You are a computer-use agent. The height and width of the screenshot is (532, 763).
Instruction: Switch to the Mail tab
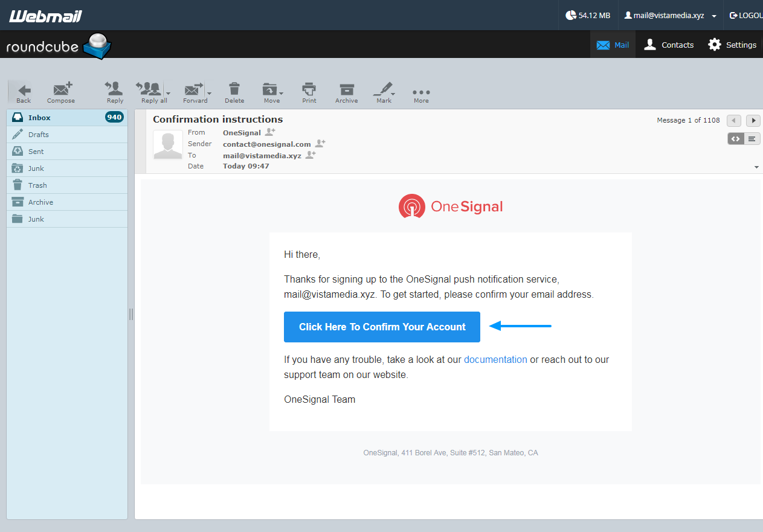613,45
